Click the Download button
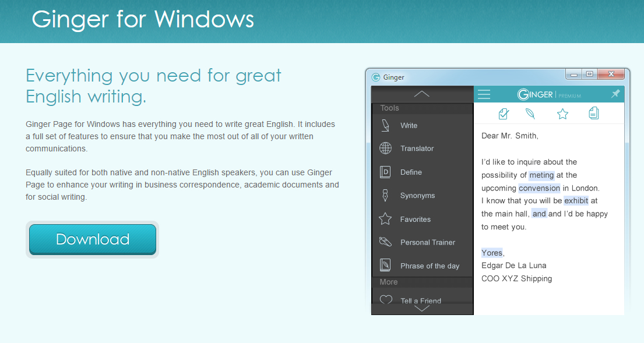Screen dimensions: 644x343 [x=93, y=239]
